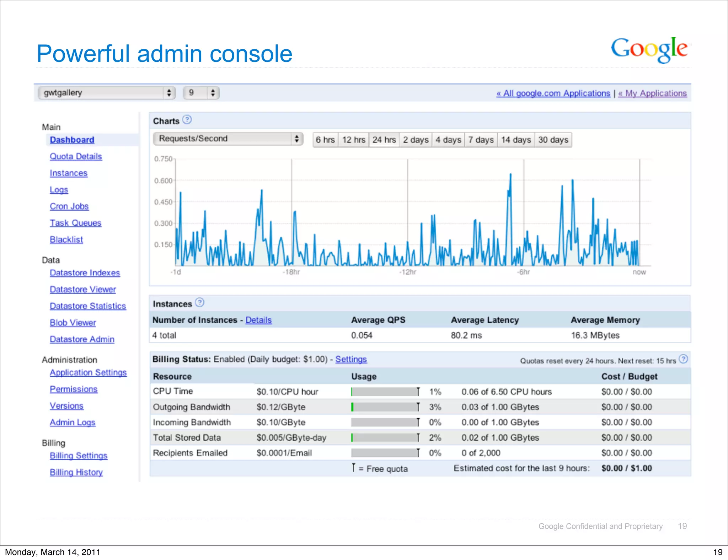Image resolution: width=728 pixels, height=560 pixels.
Task: Open Admin Logs
Action: click(x=73, y=422)
